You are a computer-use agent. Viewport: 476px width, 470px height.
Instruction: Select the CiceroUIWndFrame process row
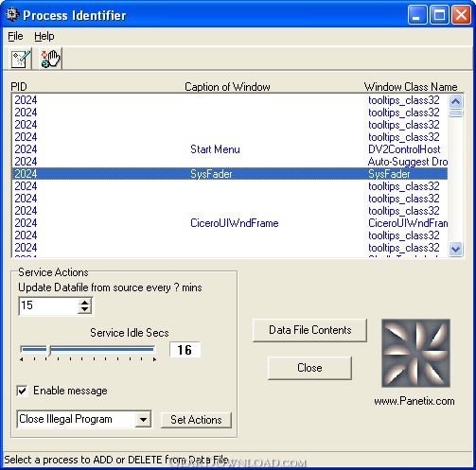point(230,223)
